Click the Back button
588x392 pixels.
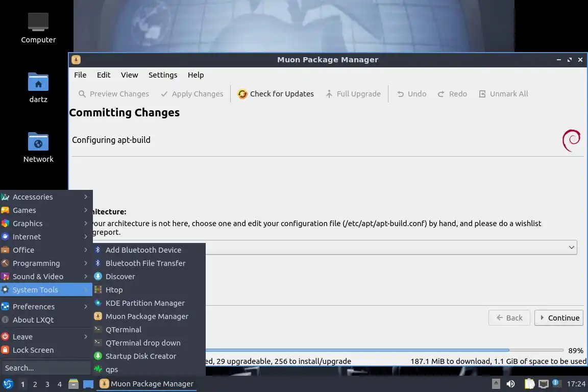[x=509, y=317]
